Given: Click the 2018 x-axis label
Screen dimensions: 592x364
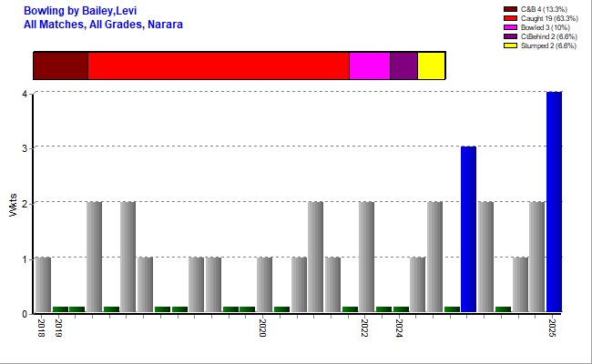Looking at the screenshot, I should pyautogui.click(x=42, y=328).
